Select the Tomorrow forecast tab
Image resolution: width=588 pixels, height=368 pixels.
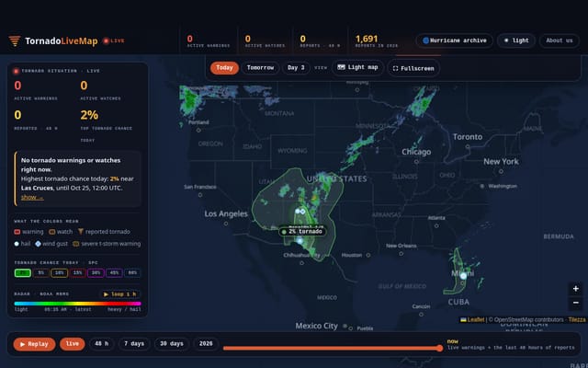coord(260,68)
